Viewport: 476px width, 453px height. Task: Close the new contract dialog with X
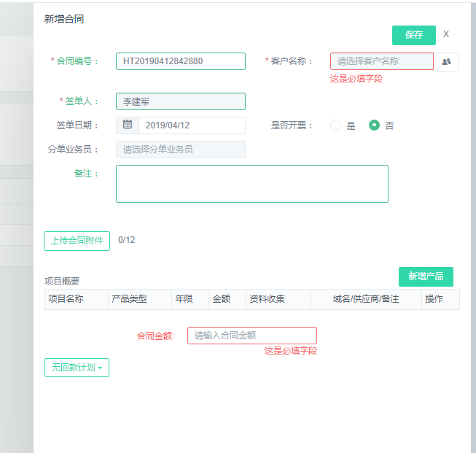pyautogui.click(x=446, y=34)
